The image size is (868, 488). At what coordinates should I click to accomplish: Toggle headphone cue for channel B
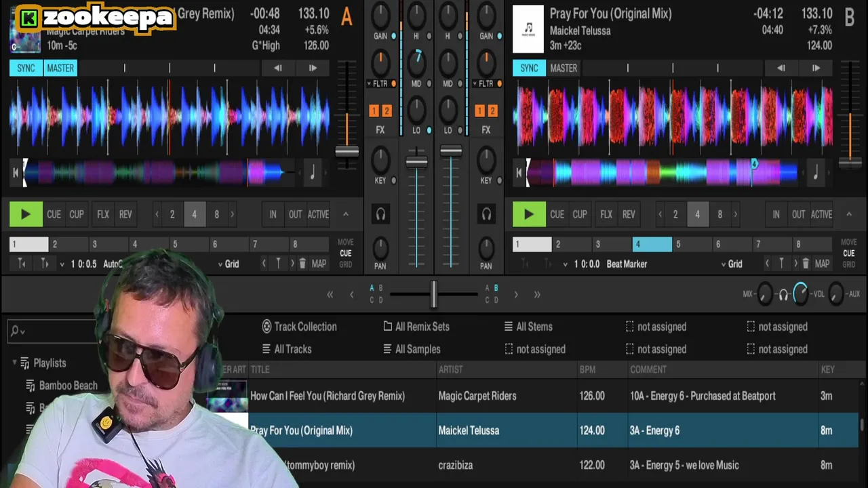tap(486, 214)
